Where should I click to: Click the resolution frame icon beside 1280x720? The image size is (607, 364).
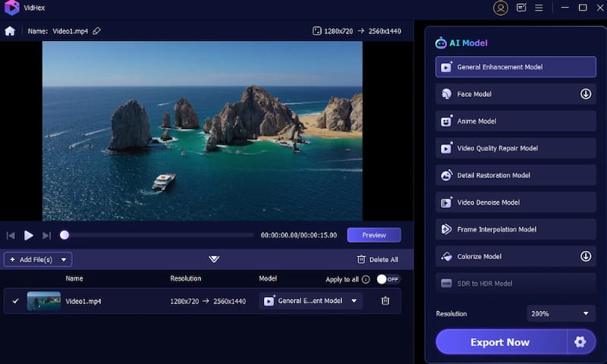pos(316,31)
